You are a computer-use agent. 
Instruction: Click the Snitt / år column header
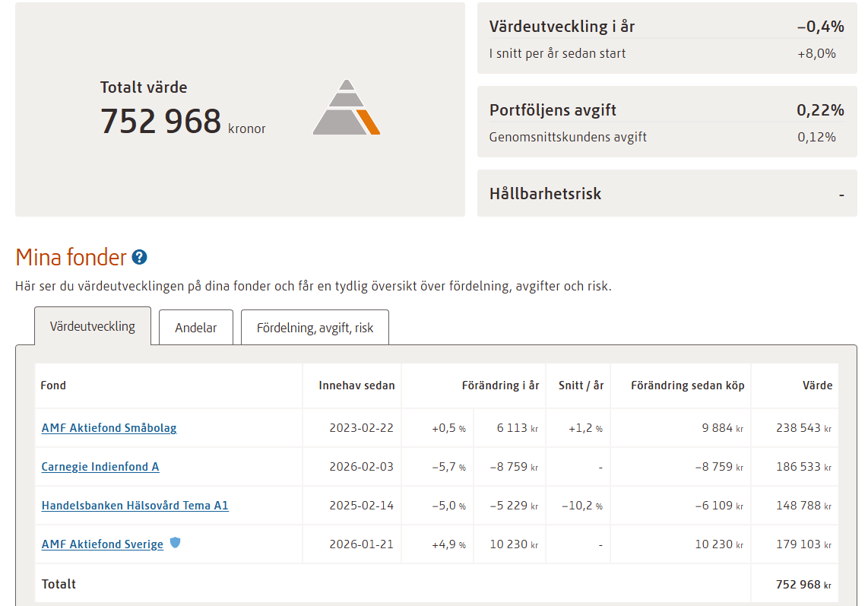coord(581,385)
